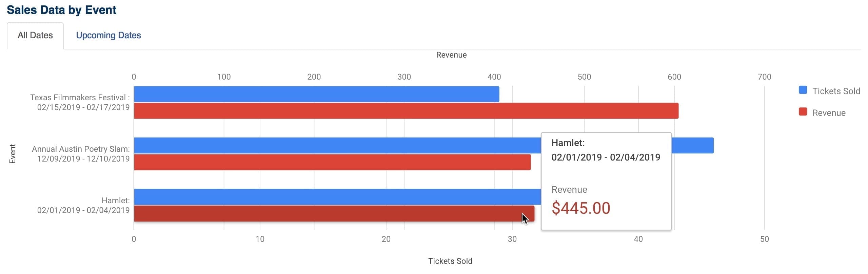Select the All Dates tab
Viewport: 868px width, 274px height.
point(35,35)
